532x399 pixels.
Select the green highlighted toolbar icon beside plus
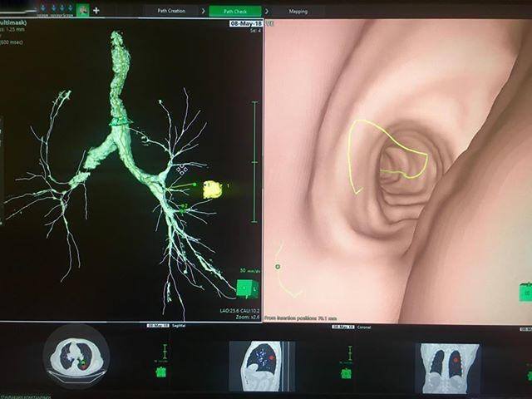pos(82,11)
